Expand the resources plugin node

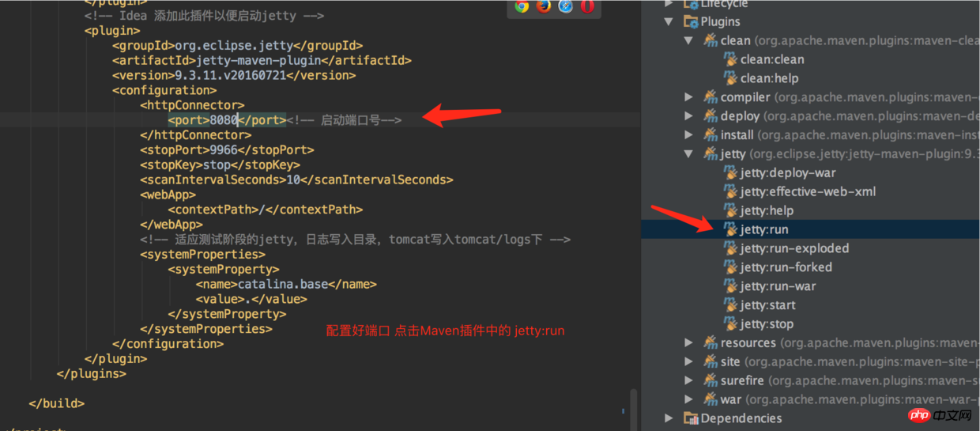tap(689, 343)
